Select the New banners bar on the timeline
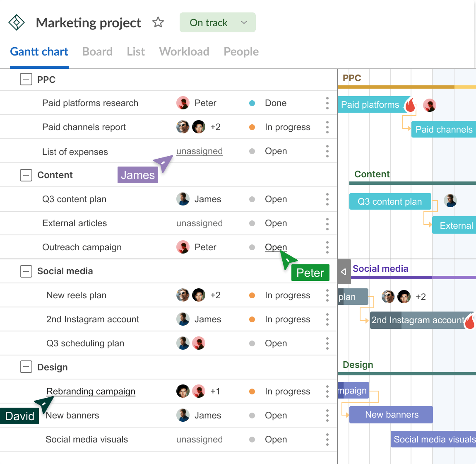 coord(390,415)
